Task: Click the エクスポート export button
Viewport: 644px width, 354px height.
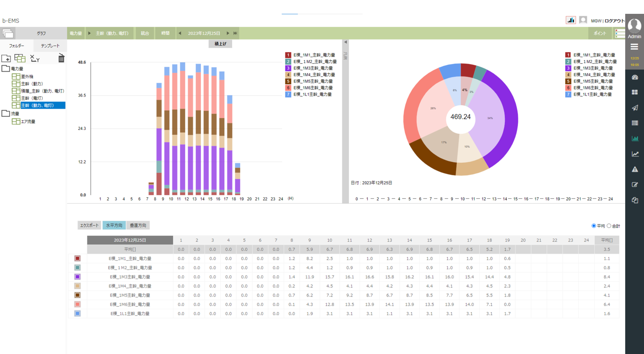Action: pos(89,225)
